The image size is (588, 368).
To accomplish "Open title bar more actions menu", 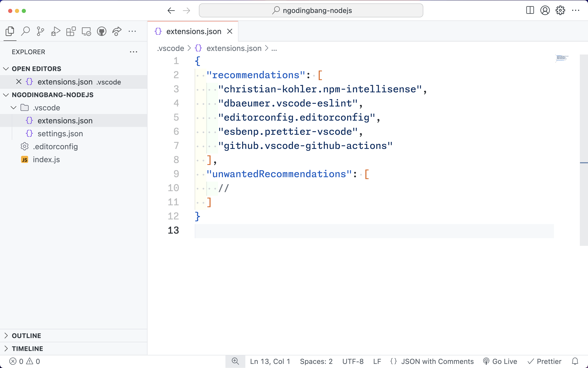I will tap(576, 10).
